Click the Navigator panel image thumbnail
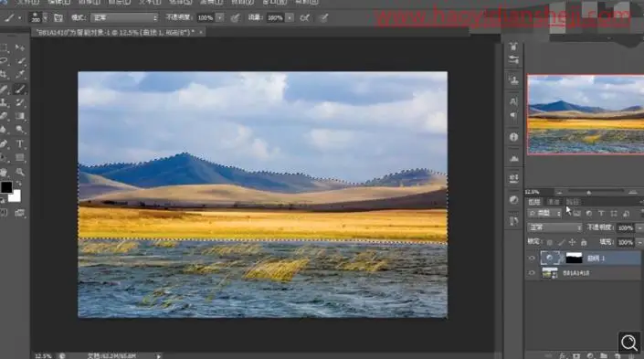 (586, 114)
